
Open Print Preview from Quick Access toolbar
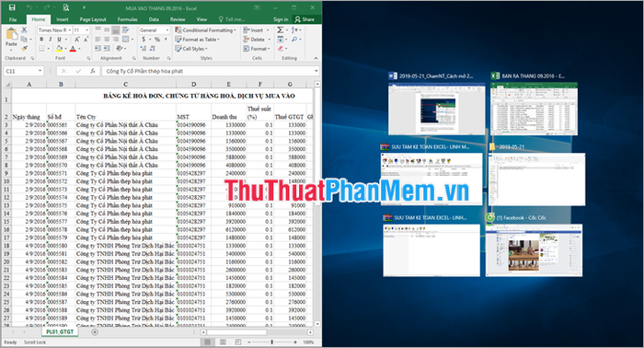pos(66,7)
